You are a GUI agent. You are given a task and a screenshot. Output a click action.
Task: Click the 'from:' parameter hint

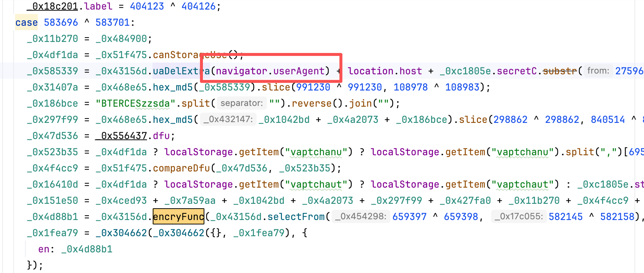coord(598,71)
